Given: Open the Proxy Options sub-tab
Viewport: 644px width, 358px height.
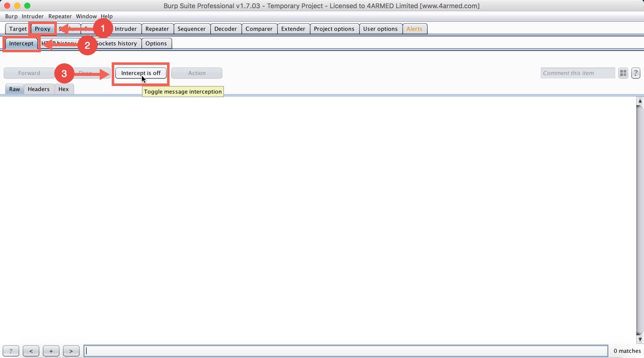Looking at the screenshot, I should [156, 43].
